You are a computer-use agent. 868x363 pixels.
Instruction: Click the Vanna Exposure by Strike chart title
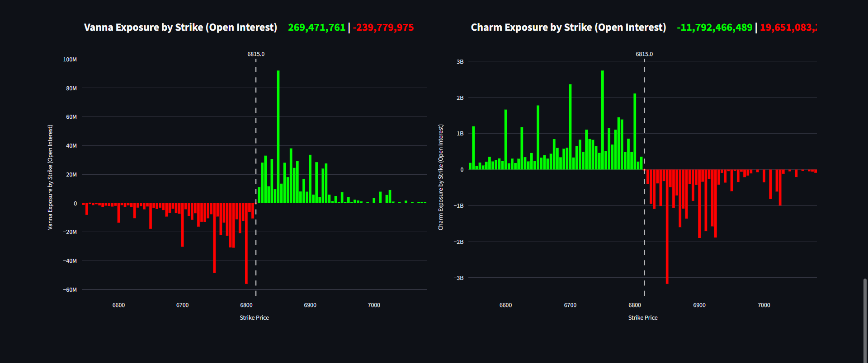(x=180, y=28)
